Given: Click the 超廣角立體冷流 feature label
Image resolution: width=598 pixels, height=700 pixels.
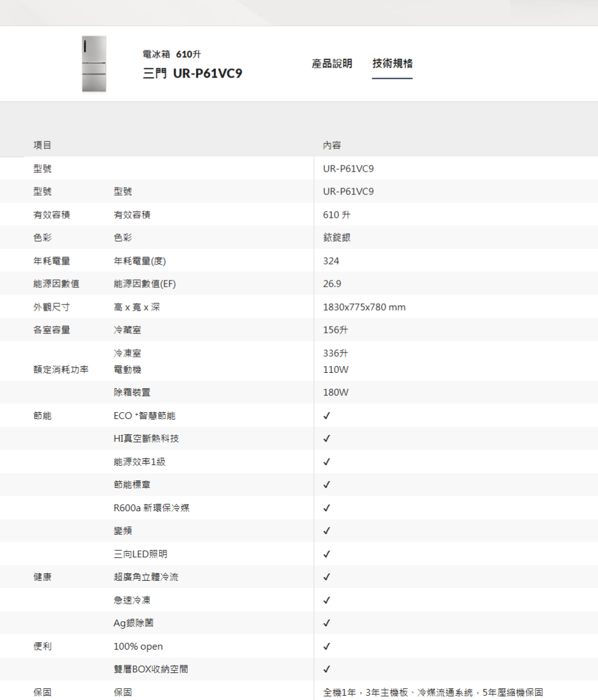Looking at the screenshot, I should pyautogui.click(x=146, y=577).
